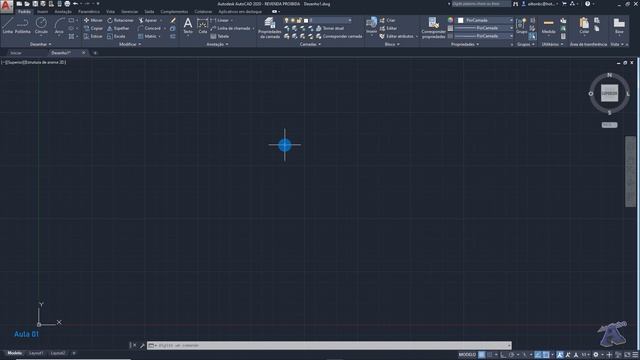The image size is (640, 360).
Task: Open Propriedades da camada (Layer Properties)
Action: coord(269,27)
